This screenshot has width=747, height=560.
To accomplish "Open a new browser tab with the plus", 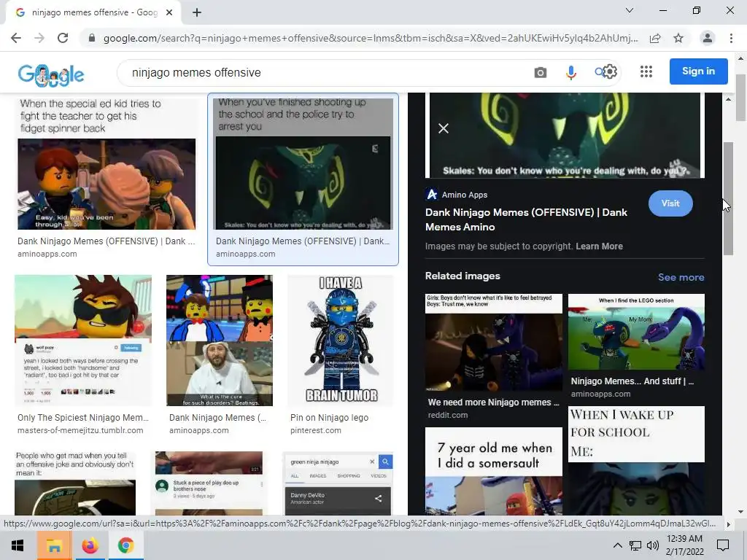I will pos(197,12).
